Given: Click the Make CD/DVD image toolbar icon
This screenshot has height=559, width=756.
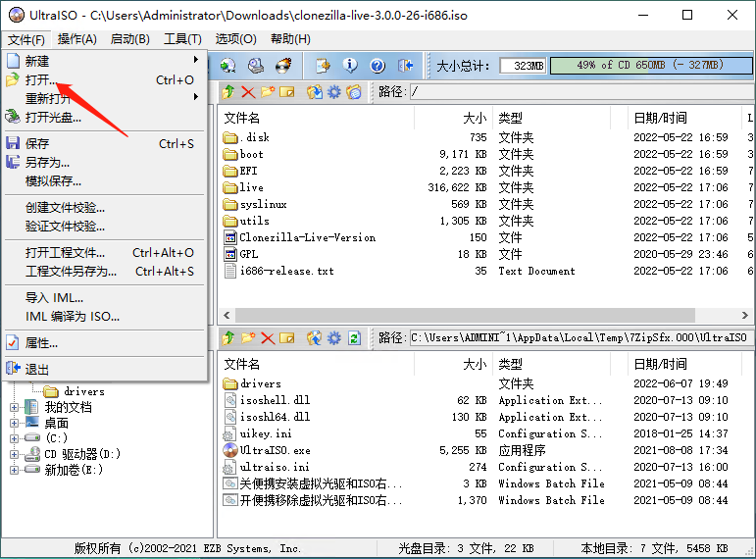Looking at the screenshot, I should point(256,65).
